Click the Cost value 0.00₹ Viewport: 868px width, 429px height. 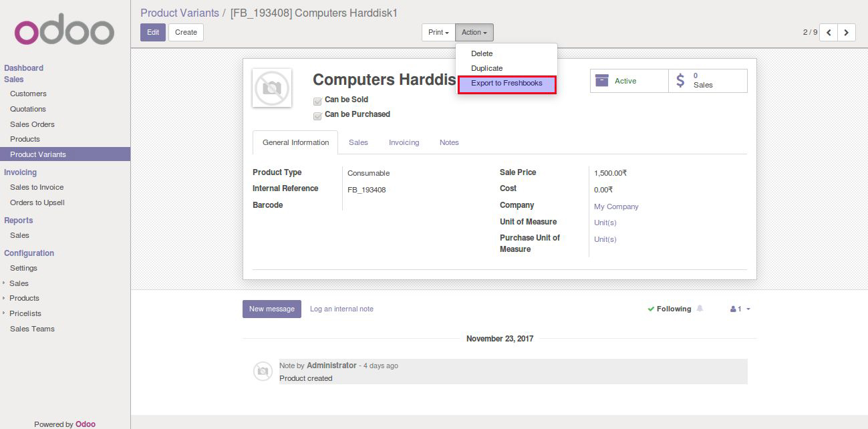click(603, 190)
